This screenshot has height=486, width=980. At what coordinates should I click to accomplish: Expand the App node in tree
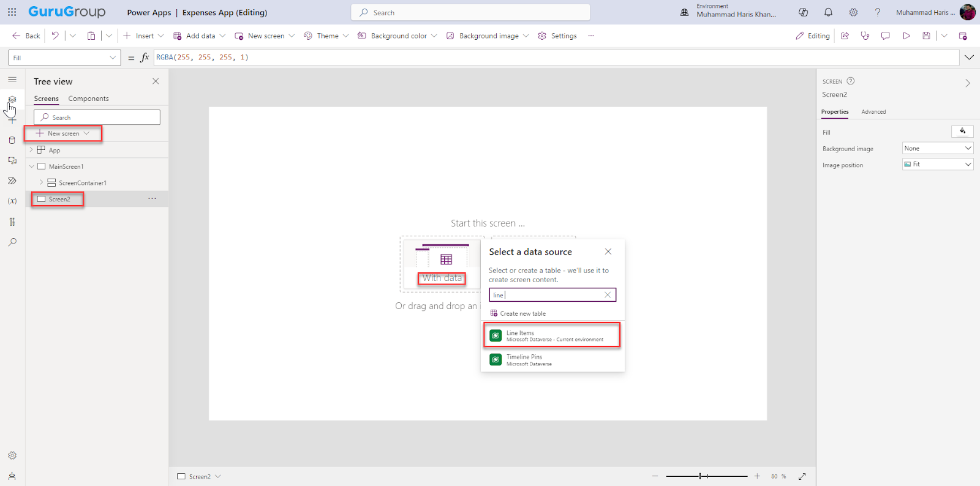pyautogui.click(x=31, y=149)
